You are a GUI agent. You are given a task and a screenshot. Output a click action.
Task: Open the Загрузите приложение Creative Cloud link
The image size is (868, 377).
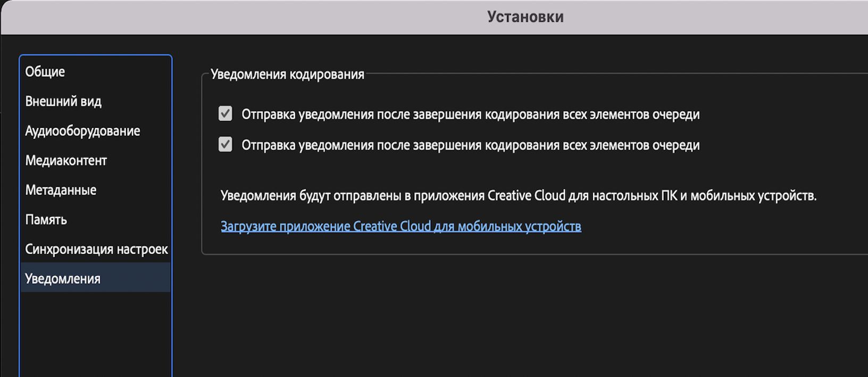400,226
